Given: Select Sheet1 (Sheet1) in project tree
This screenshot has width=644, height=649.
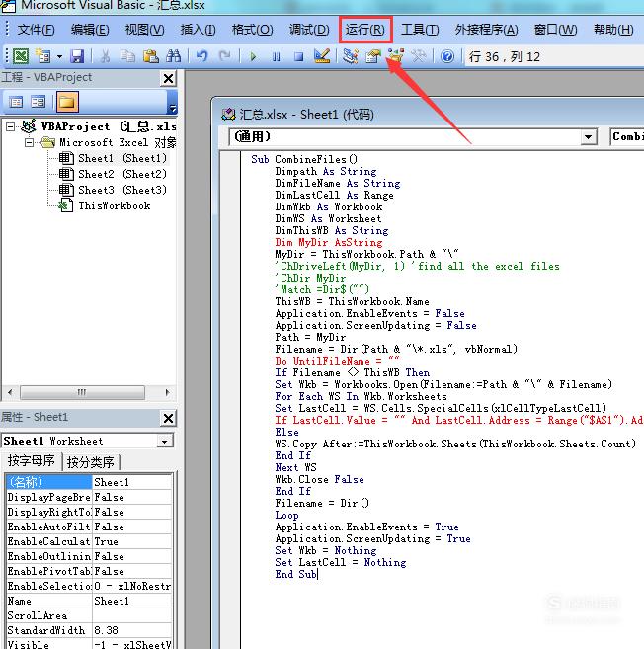Looking at the screenshot, I should pos(122,158).
